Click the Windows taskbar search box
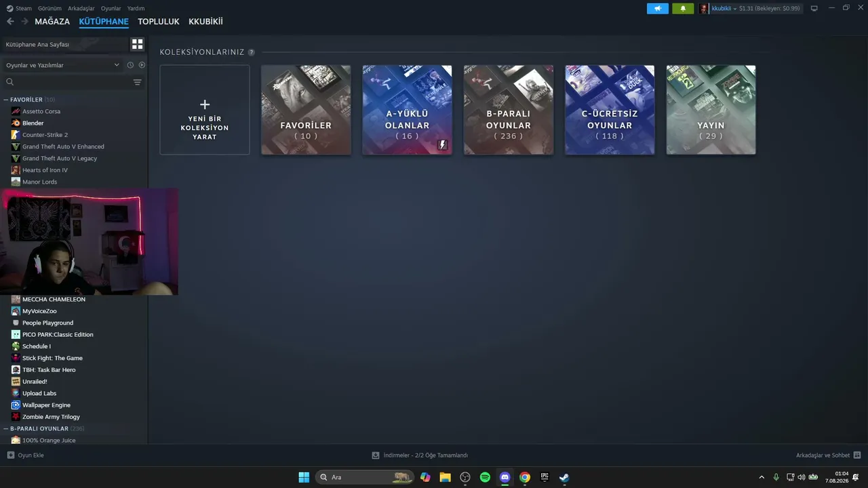 [x=365, y=477]
